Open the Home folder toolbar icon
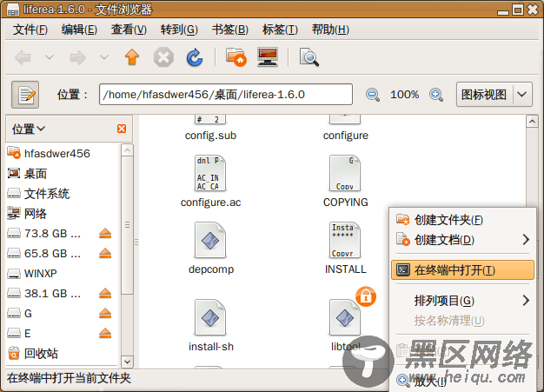544x392 pixels. 236,56
